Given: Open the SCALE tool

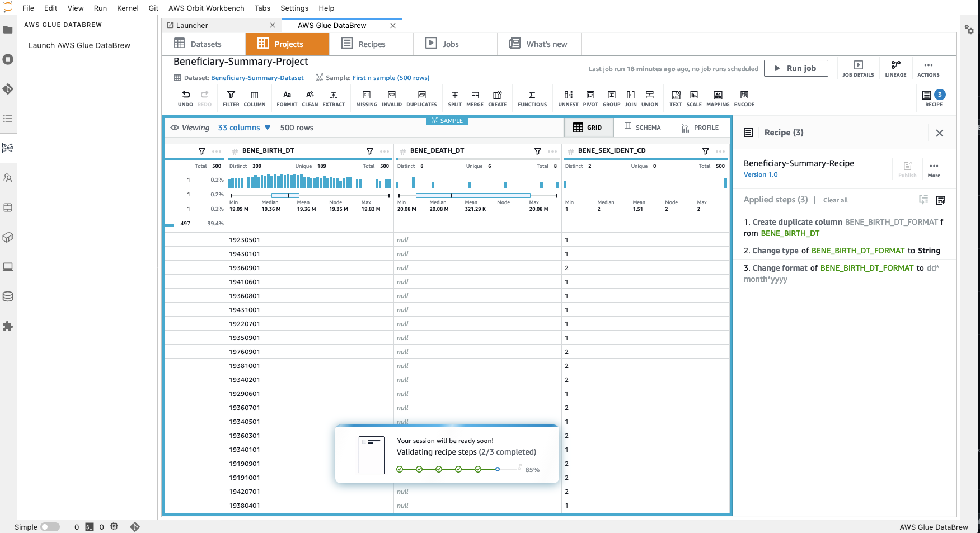Looking at the screenshot, I should [x=694, y=98].
